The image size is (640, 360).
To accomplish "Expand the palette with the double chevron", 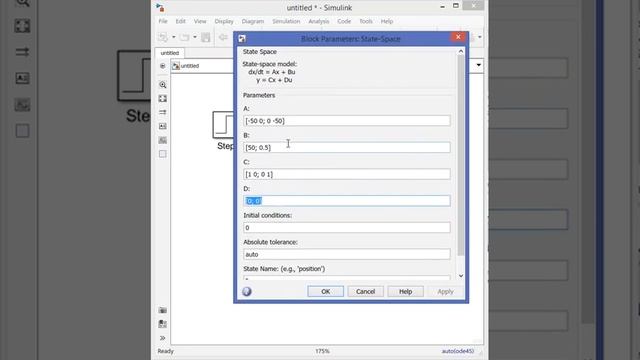I will [x=162, y=338].
